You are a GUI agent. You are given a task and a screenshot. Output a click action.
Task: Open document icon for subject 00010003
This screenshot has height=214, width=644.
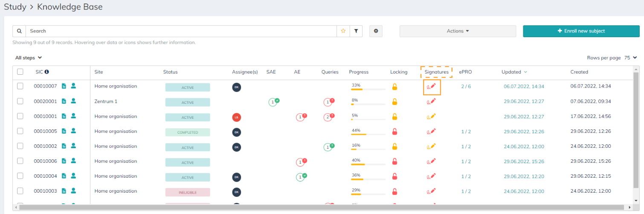tap(64, 191)
